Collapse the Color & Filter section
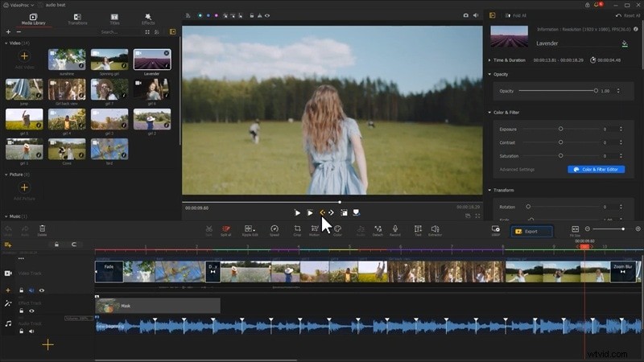This screenshot has width=644, height=362. 489,113
